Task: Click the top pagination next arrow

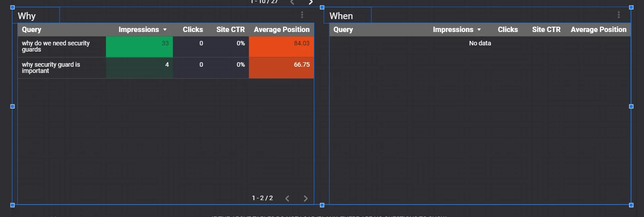Action: pyautogui.click(x=311, y=2)
